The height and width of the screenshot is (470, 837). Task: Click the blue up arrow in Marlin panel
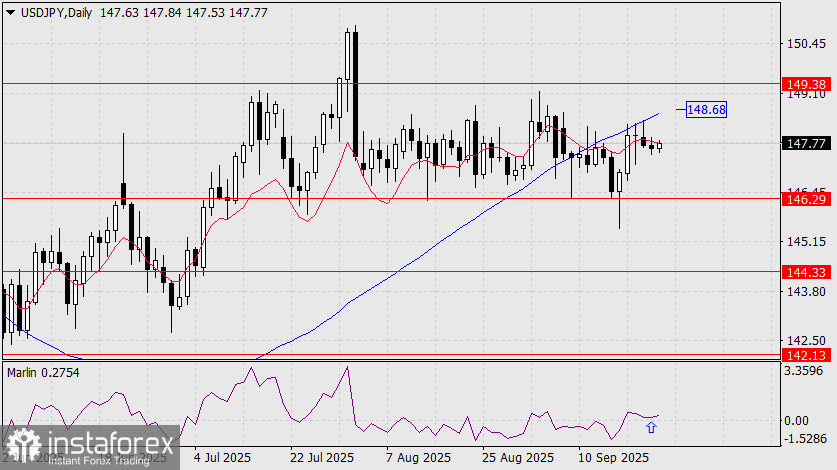tap(651, 427)
